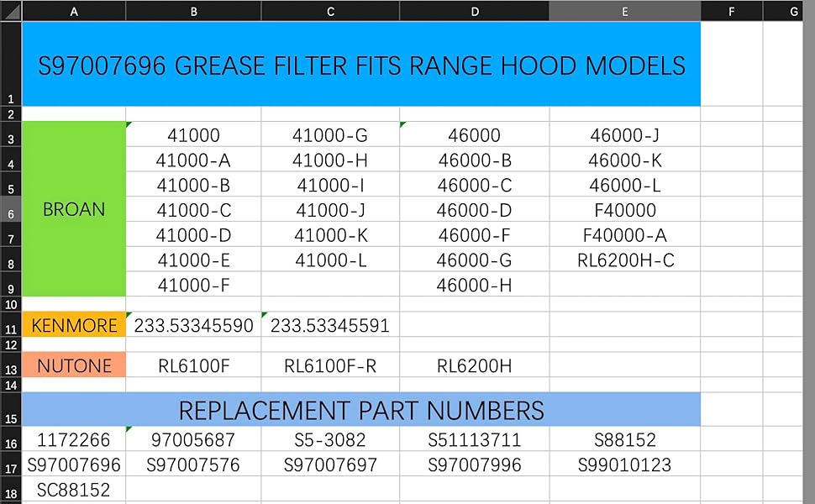Screen dimensions: 815x504
Task: Select cell containing 46000-B
Action: [x=475, y=160]
